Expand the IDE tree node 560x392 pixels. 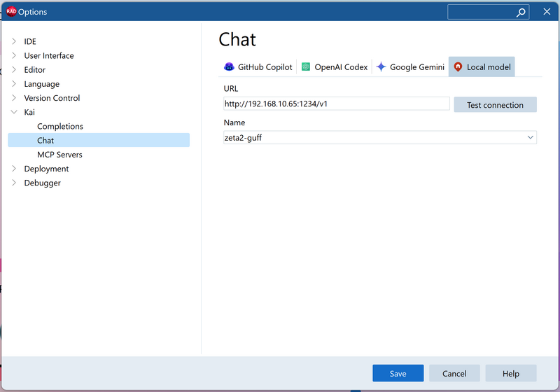pos(13,41)
